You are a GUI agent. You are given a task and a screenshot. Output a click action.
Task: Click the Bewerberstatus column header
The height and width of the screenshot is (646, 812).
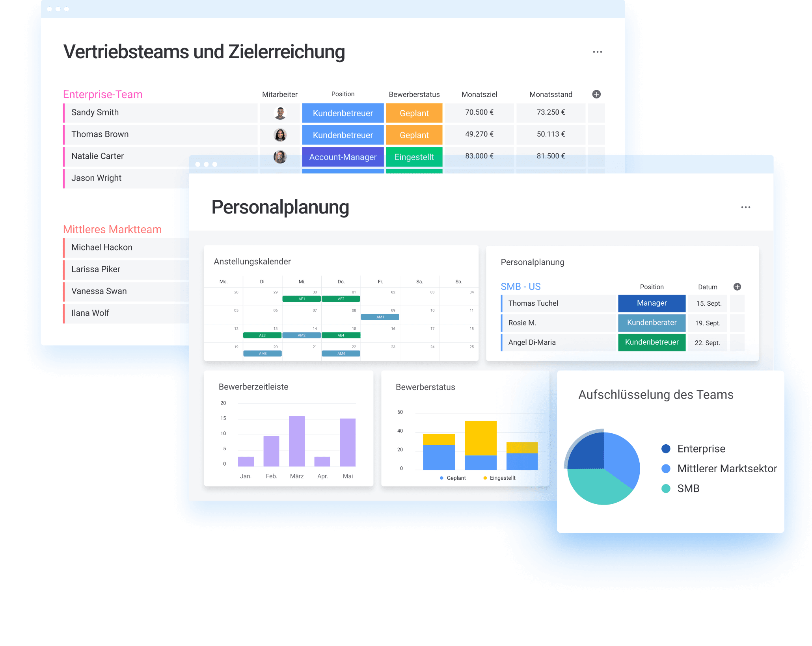tap(414, 95)
